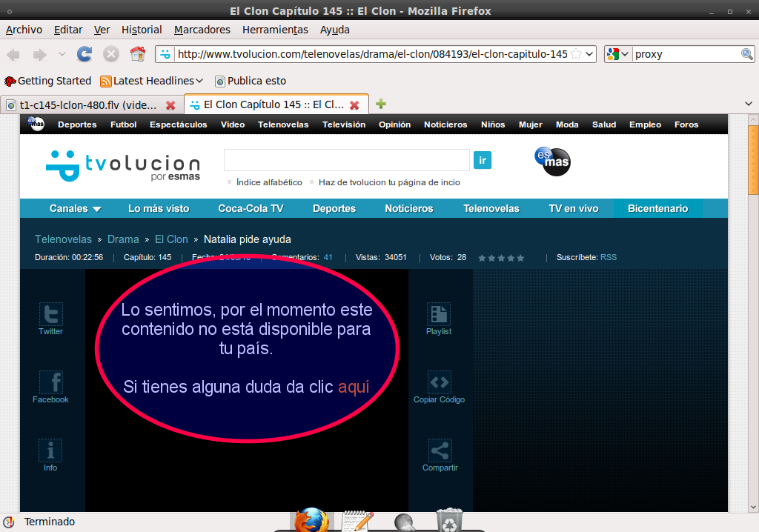Open the Herramientas menu
This screenshot has height=532, width=759.
click(x=275, y=30)
